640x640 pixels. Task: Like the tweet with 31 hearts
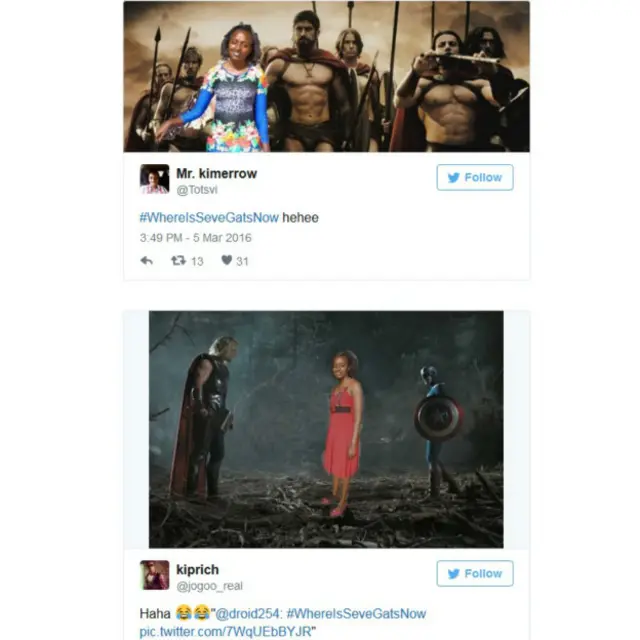coord(227,260)
